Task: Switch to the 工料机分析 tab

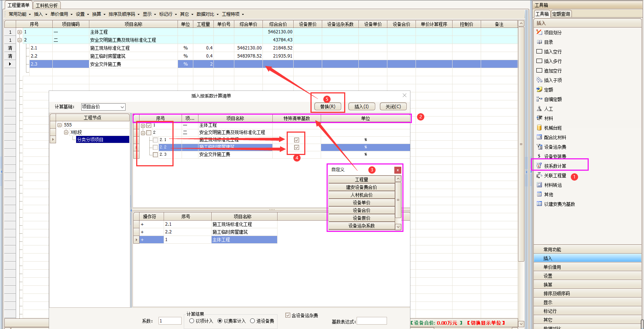Action: click(46, 5)
